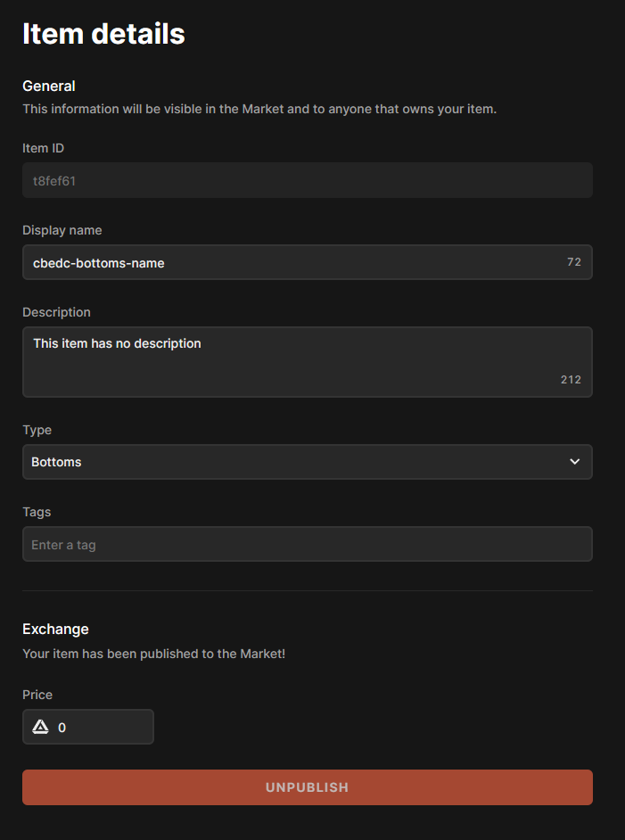This screenshot has width=625, height=840.
Task: Click the Exchange section heading
Action: click(x=55, y=629)
